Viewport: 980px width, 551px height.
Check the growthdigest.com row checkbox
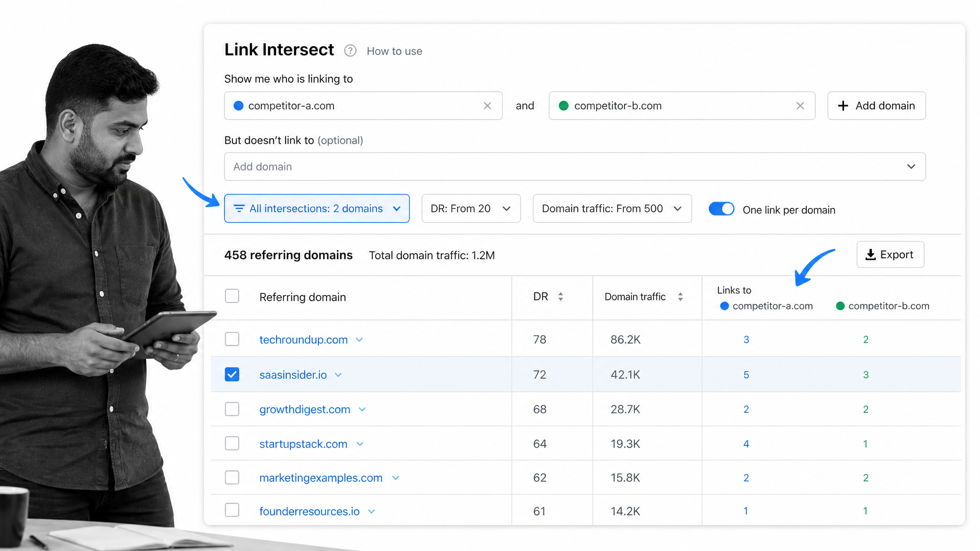(x=232, y=409)
